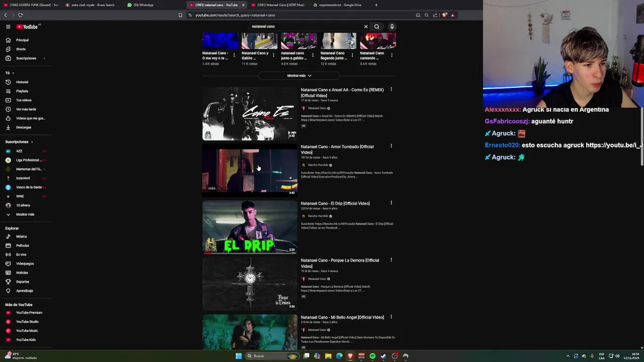This screenshot has height=362, width=644.
Task: Reload the page in the browser
Action: pos(20,15)
